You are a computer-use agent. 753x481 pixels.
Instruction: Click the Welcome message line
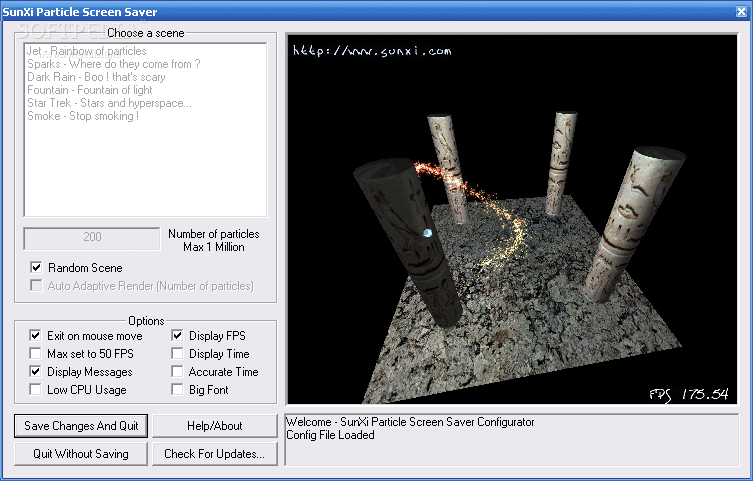click(410, 422)
